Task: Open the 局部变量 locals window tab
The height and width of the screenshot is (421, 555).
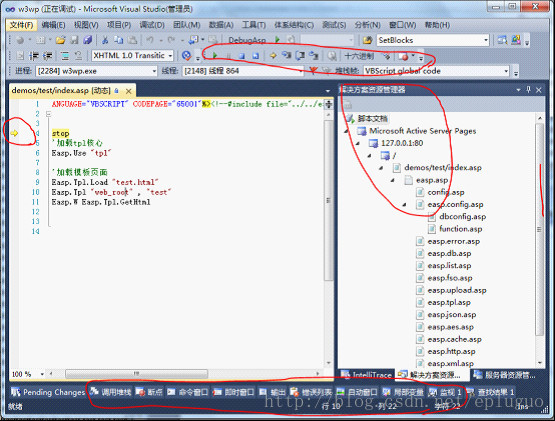Action: (x=403, y=392)
